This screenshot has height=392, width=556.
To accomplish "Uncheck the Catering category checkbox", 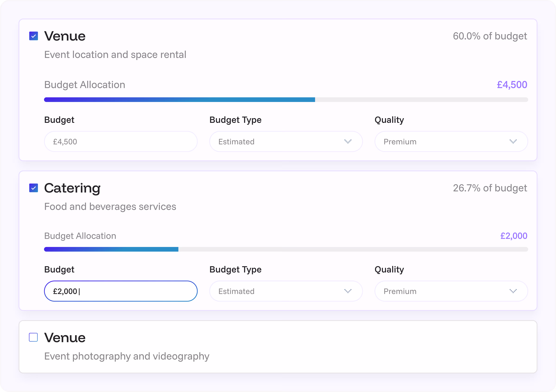I will coord(33,188).
